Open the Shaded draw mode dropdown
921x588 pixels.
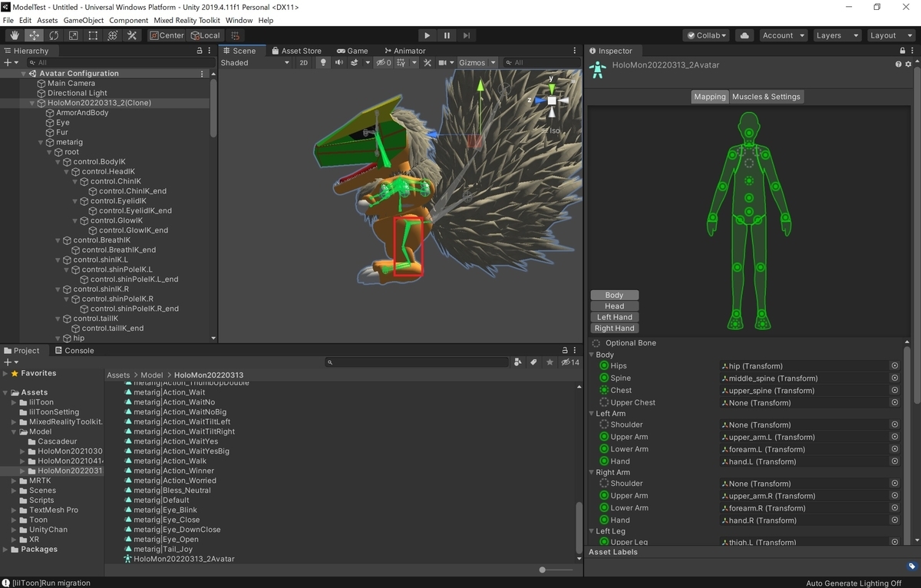255,62
